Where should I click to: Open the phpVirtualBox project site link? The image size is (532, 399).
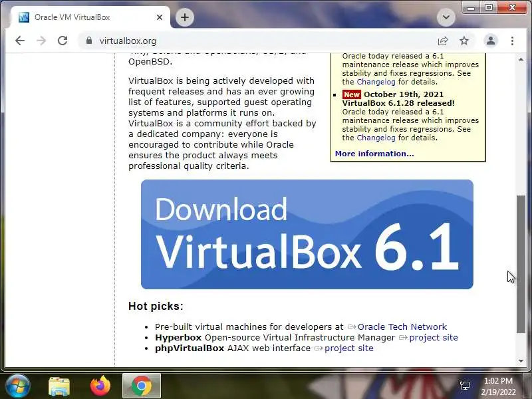(348, 348)
